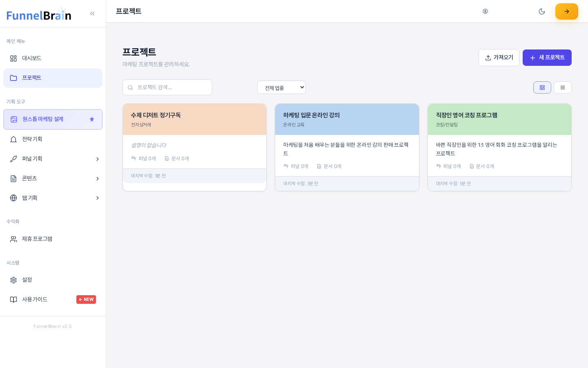Click the dashboard grid icon beside 대시보드
This screenshot has height=368, width=588.
(13, 58)
